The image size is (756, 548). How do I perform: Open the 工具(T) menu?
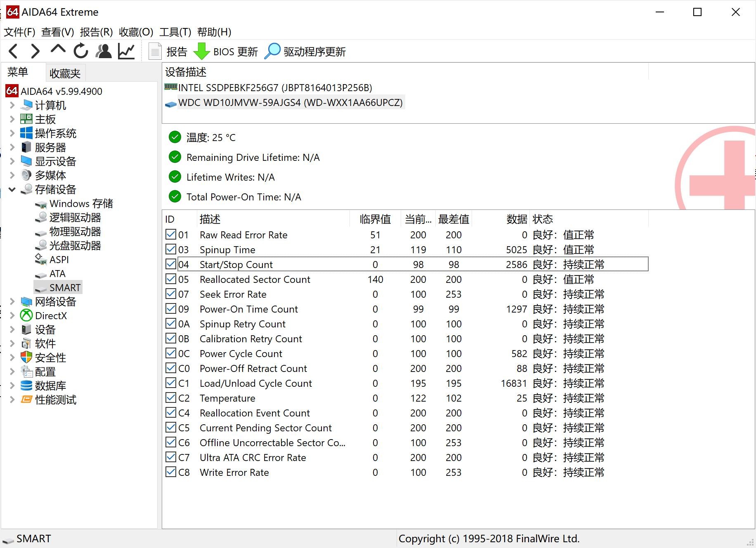pos(175,32)
